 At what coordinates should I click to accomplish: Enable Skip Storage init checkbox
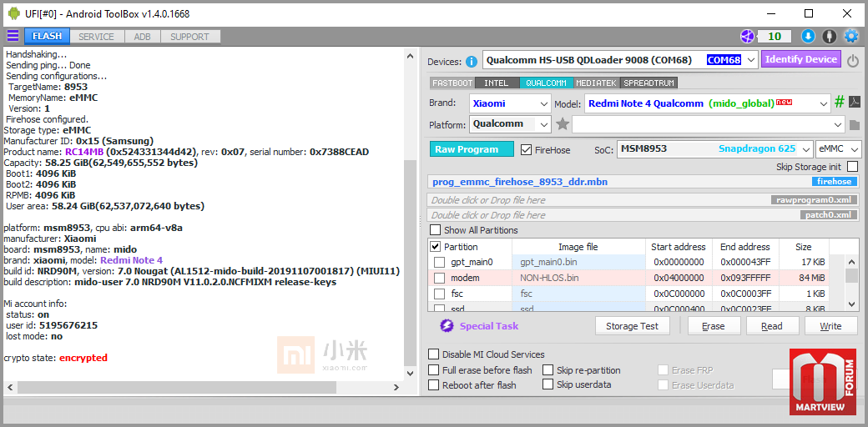pos(852,167)
